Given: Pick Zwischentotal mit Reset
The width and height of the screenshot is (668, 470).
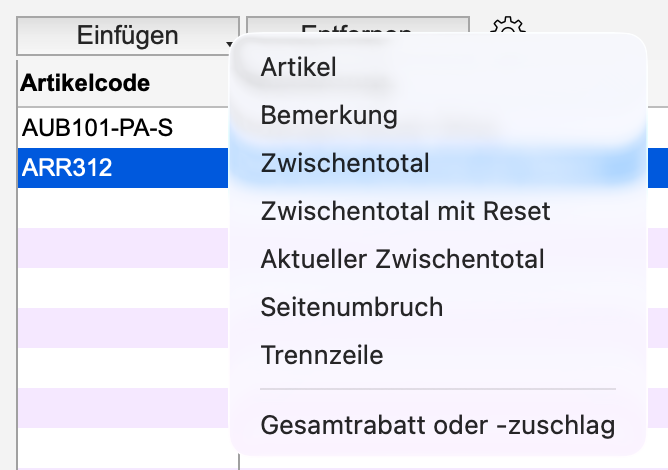Looking at the screenshot, I should point(405,211).
